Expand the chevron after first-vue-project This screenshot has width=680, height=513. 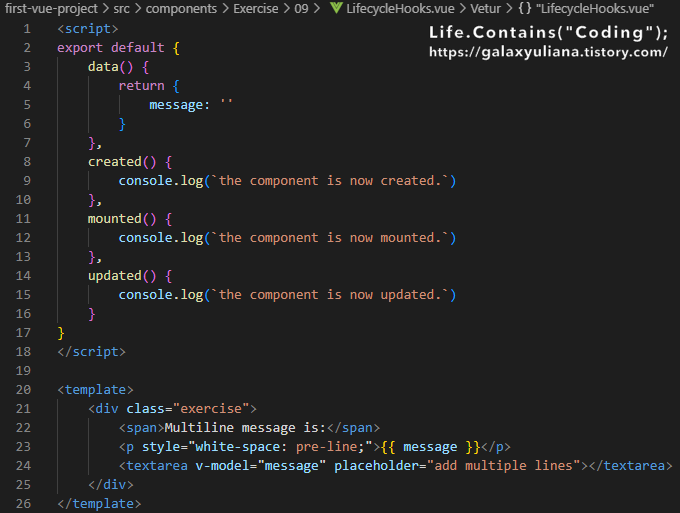pos(106,9)
